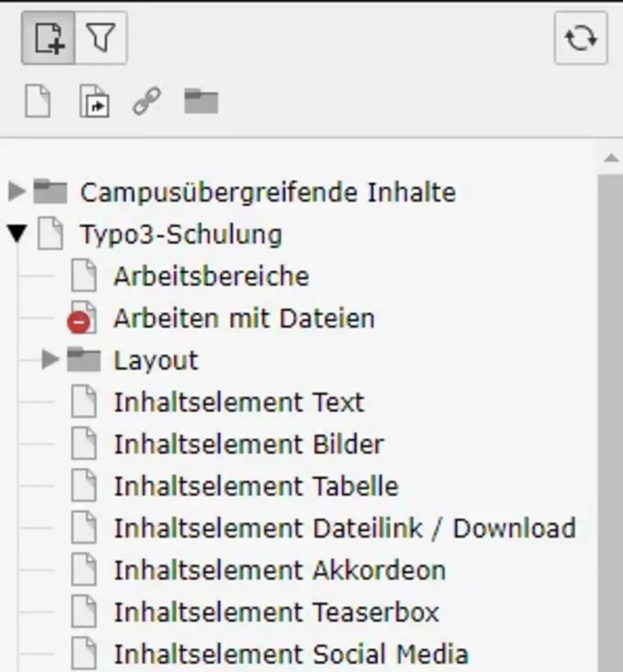Image resolution: width=623 pixels, height=672 pixels.
Task: Select the external link page type icon
Action: (x=147, y=102)
